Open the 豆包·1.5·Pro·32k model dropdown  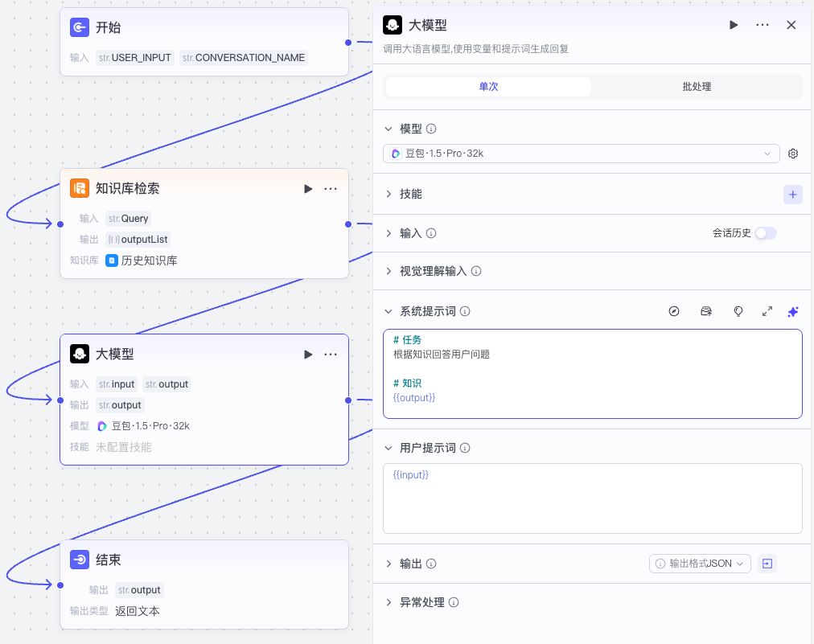click(x=581, y=153)
